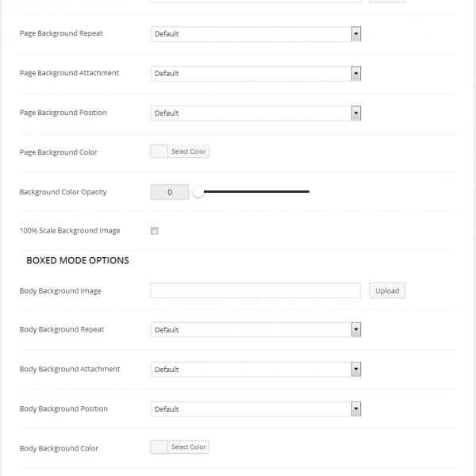Click the Body Background Image label
This screenshot has width=476, height=476.
click(x=60, y=291)
